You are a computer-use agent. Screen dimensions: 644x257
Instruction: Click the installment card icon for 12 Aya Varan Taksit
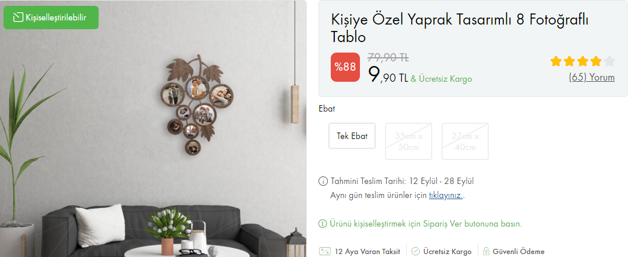325,251
